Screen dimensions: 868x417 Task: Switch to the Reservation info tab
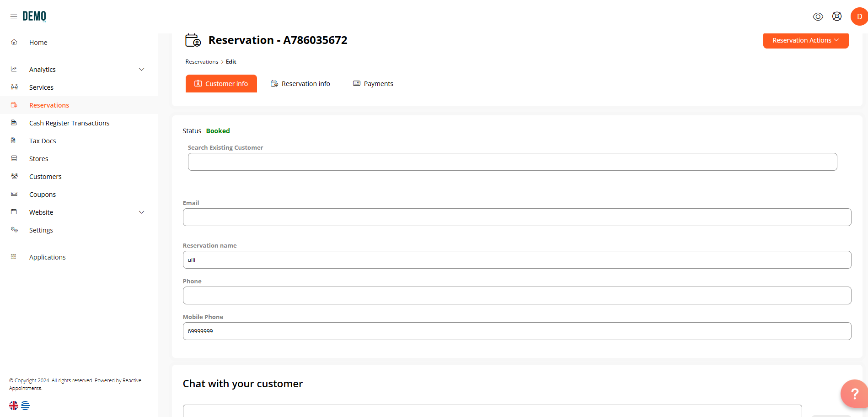[x=300, y=84]
